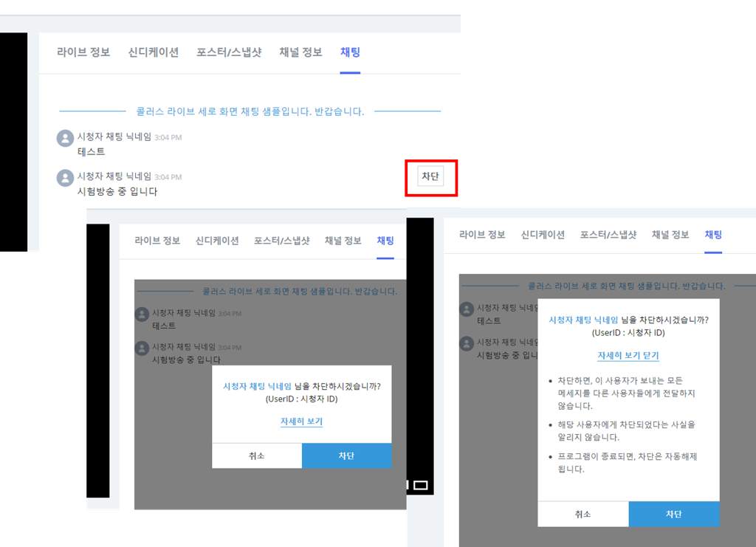Click the fullscreen rectangle icon below middle chat panel
Viewport: 756px width, 547px height.
point(419,484)
